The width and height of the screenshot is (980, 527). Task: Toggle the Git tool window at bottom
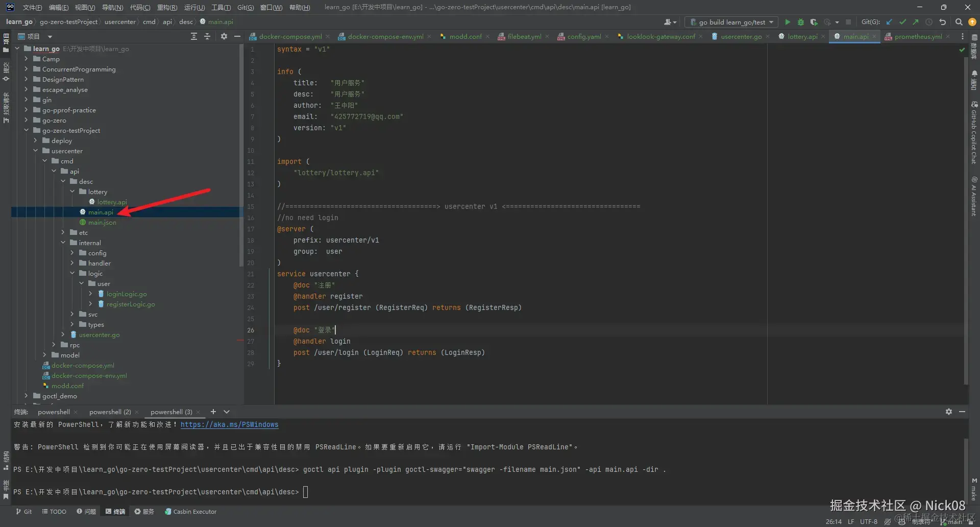click(x=23, y=511)
